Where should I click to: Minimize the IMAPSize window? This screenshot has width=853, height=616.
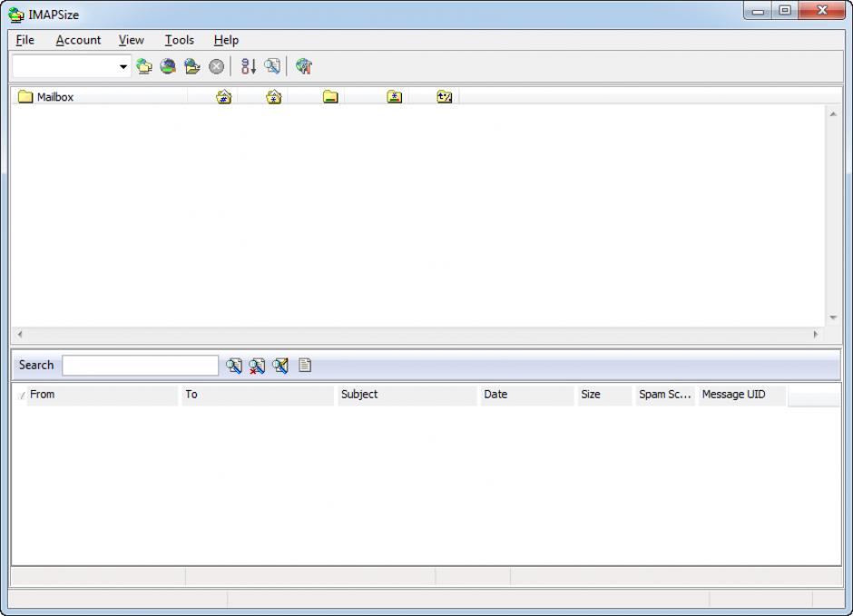pyautogui.click(x=758, y=11)
